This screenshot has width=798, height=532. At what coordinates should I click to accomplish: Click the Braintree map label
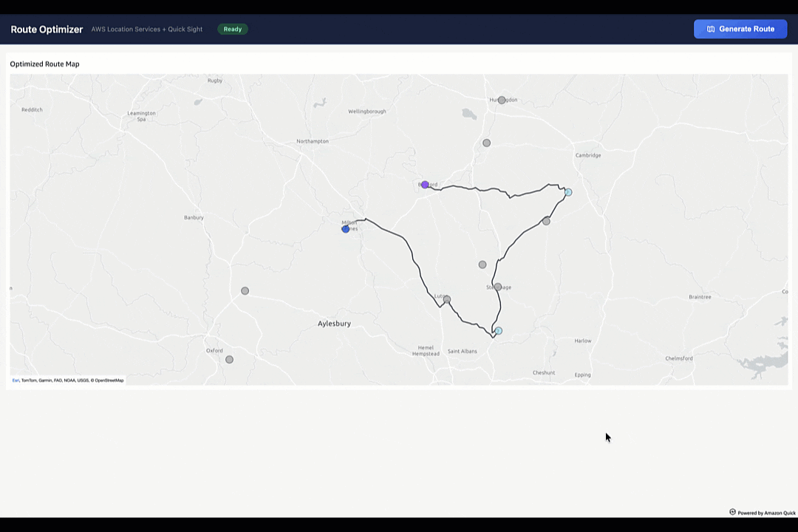(700, 297)
